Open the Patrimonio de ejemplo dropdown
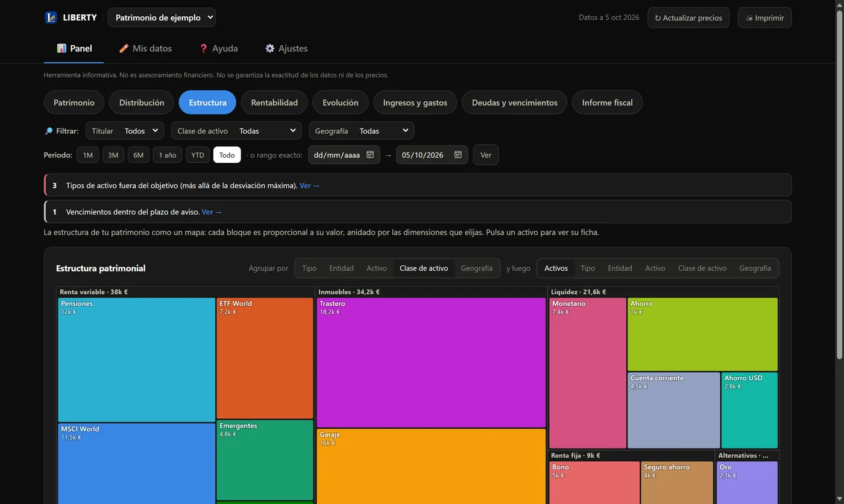 [x=162, y=17]
